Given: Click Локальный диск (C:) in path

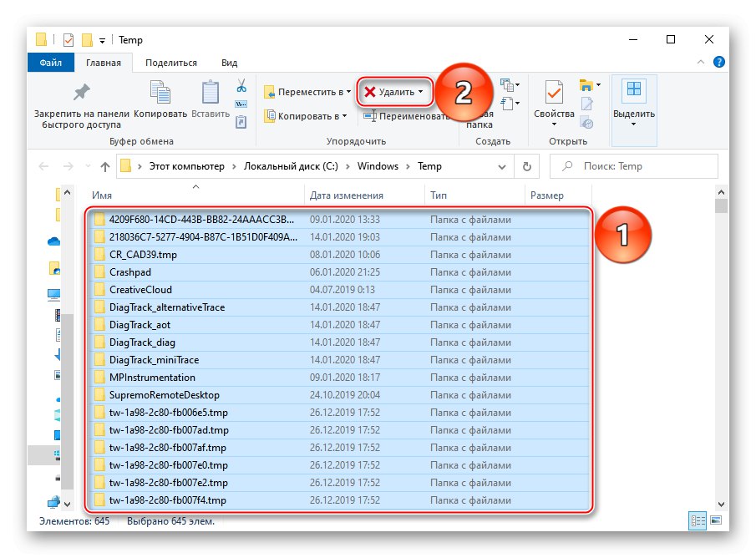Looking at the screenshot, I should click(x=291, y=166).
